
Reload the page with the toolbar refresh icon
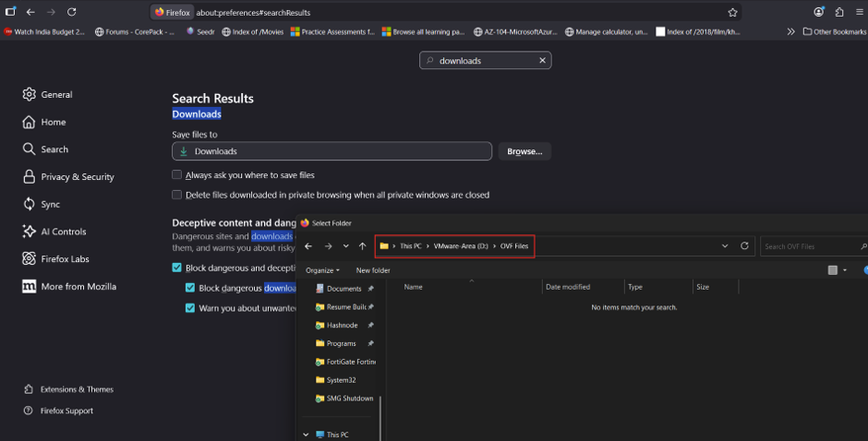71,12
